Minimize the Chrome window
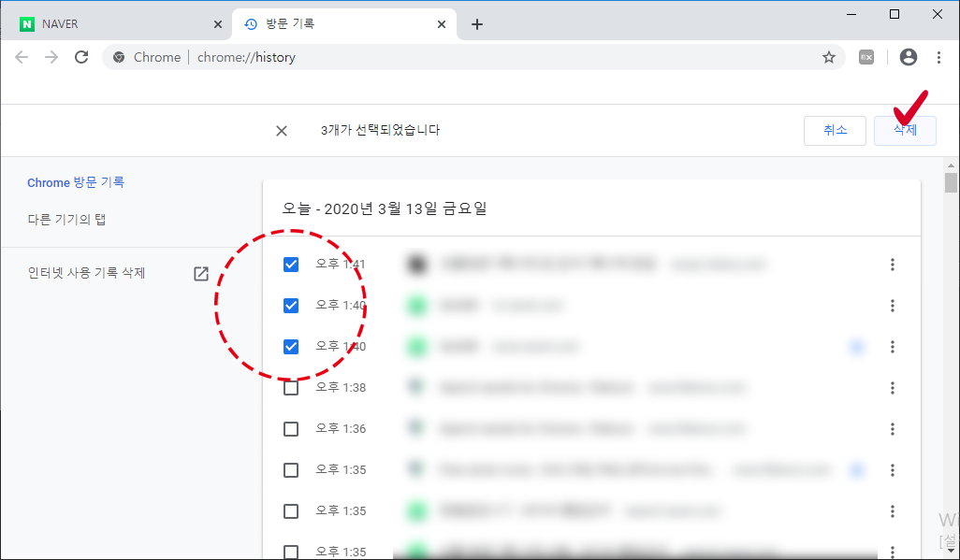960x560 pixels. pyautogui.click(x=851, y=15)
